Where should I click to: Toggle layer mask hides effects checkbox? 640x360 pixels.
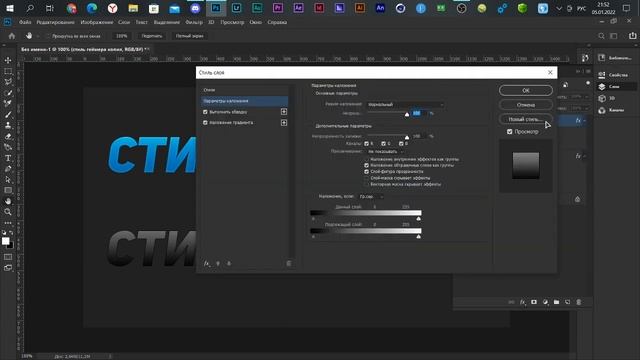[366, 178]
